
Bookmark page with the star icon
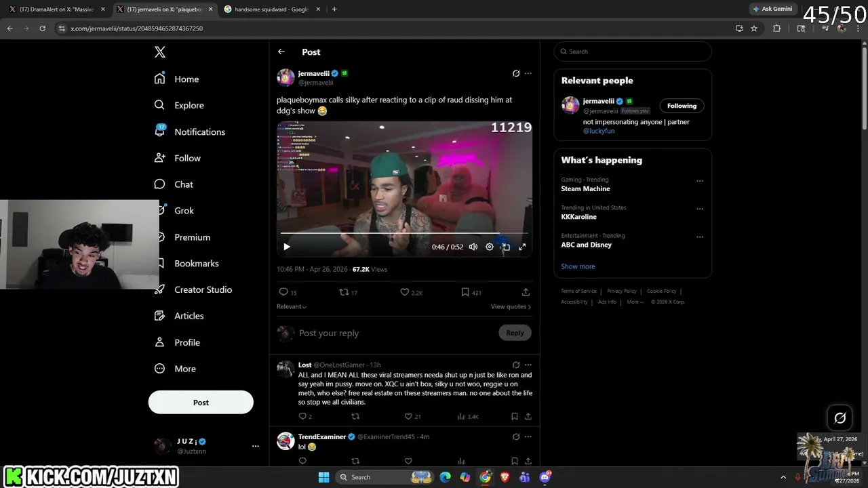[x=754, y=28]
